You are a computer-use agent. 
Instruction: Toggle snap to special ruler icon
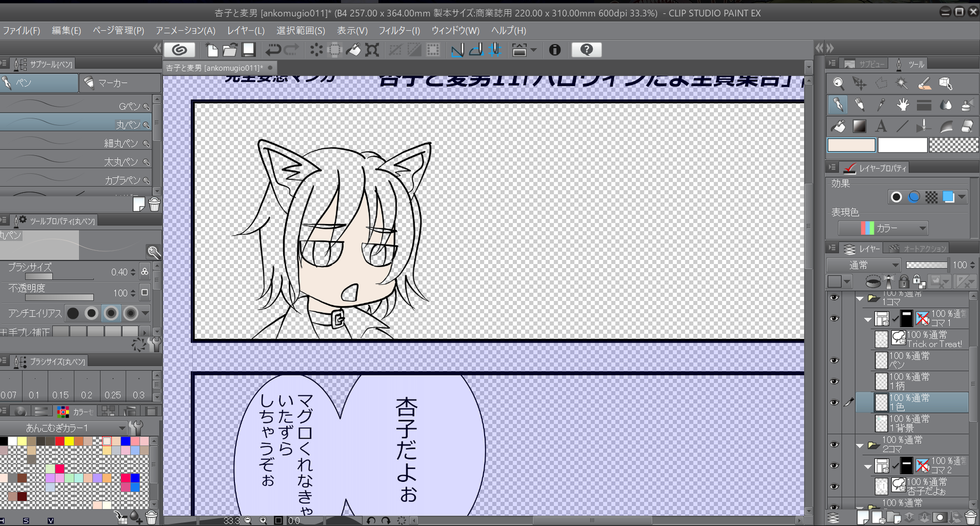[476, 50]
